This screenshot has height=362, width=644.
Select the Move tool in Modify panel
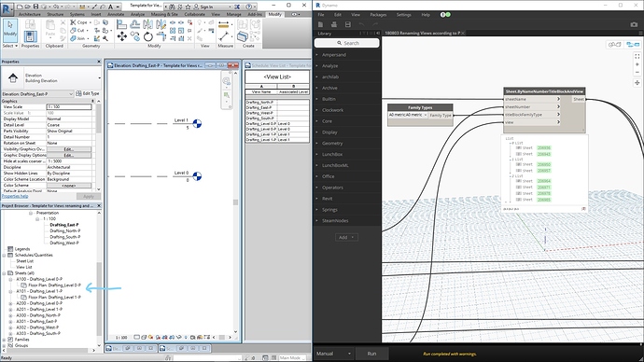click(x=122, y=37)
